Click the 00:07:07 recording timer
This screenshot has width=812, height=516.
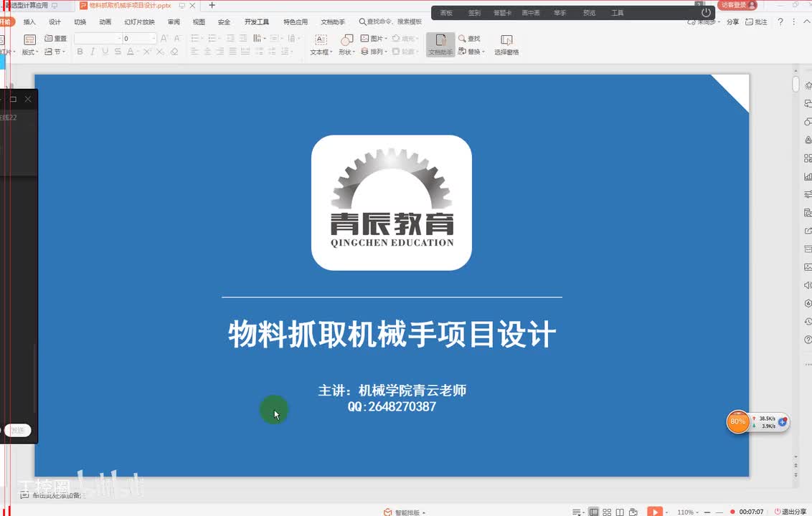[x=752, y=512]
